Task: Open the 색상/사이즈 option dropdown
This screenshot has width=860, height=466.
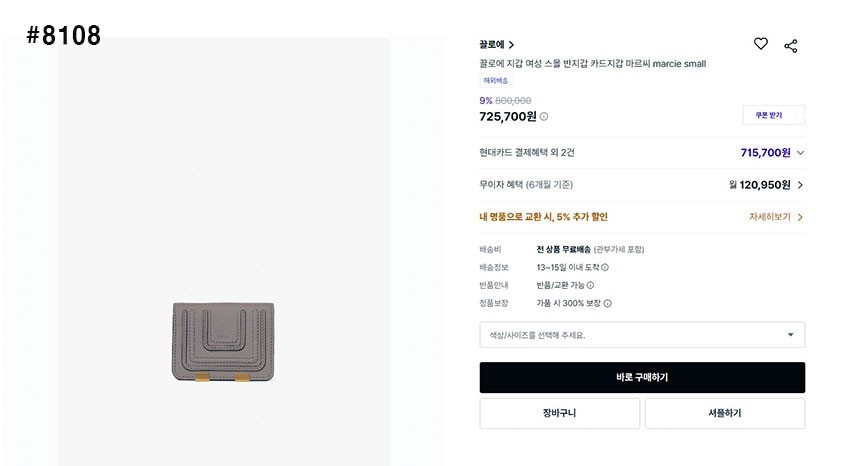Action: coord(642,335)
